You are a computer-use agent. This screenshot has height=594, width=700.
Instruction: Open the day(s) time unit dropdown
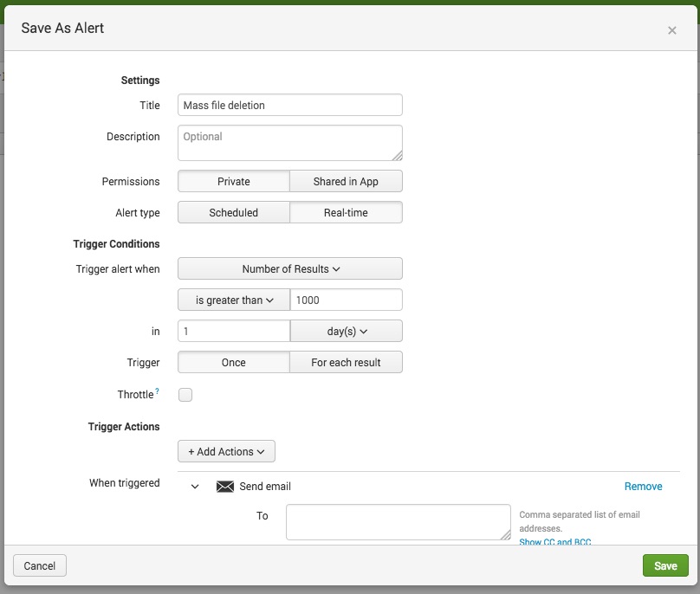tap(347, 331)
